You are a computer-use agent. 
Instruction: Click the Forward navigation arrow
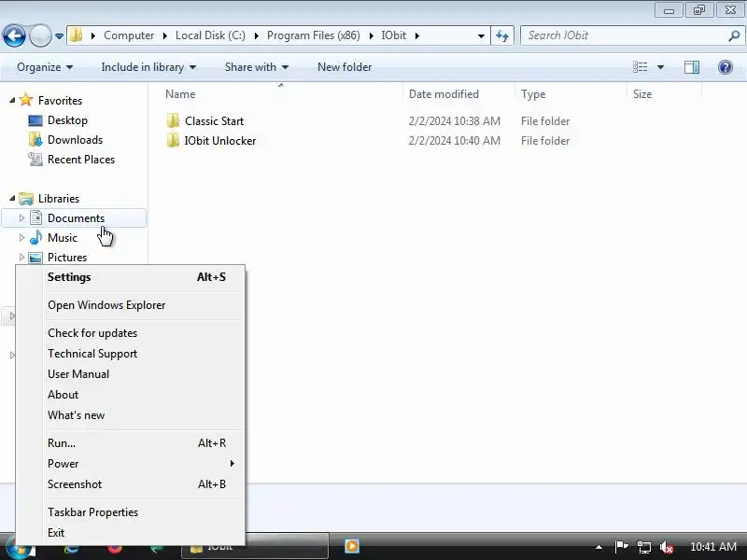click(40, 35)
